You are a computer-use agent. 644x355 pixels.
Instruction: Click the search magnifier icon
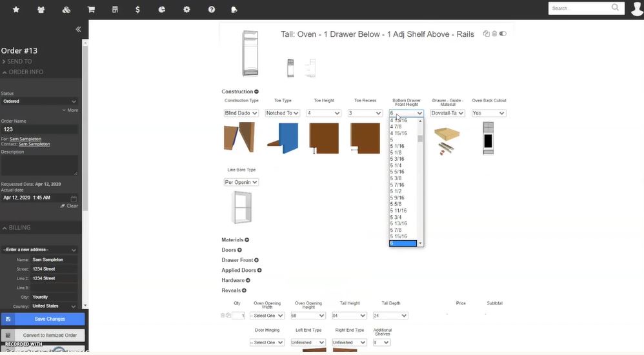point(615,7)
